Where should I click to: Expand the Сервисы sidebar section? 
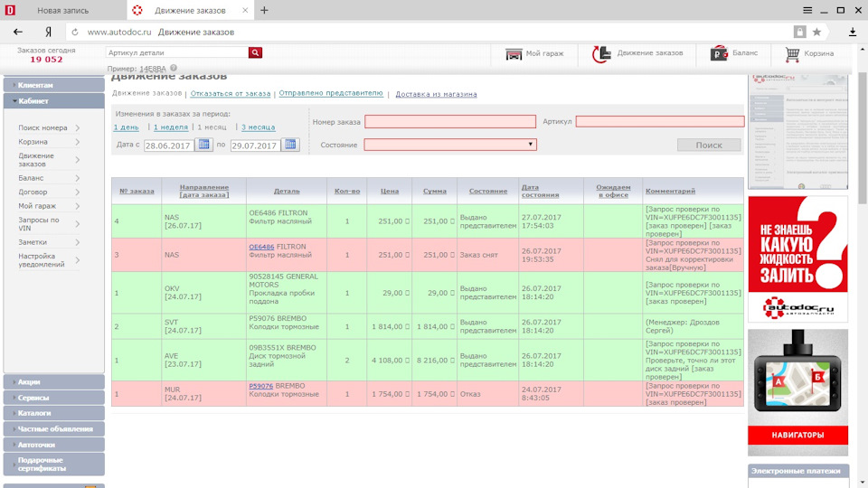[x=53, y=398]
